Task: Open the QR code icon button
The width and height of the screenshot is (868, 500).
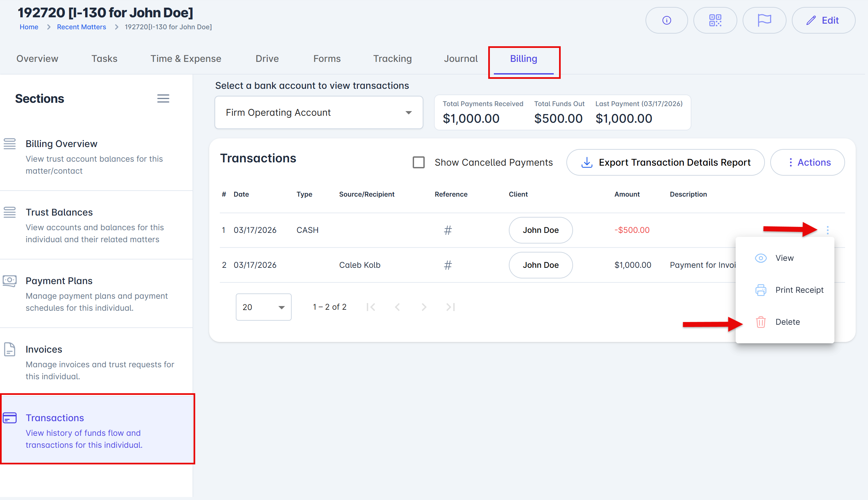Action: click(x=715, y=21)
